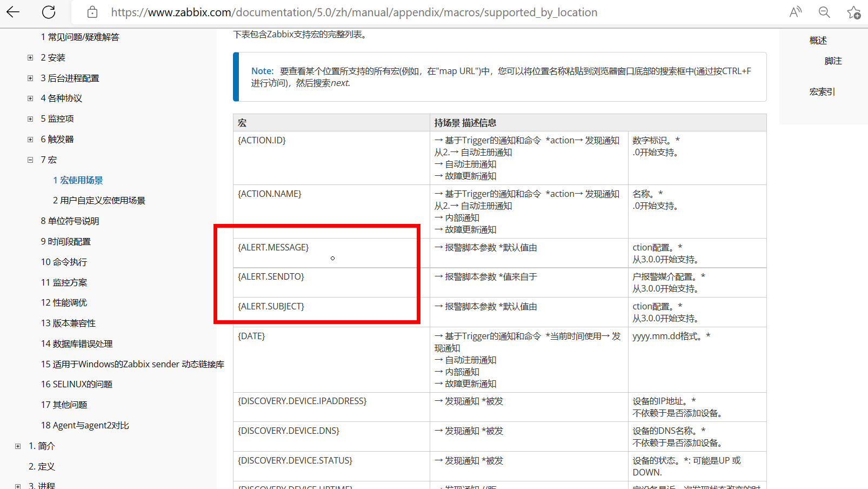Open '14 数据库错误处理' page
This screenshot has height=489, width=868.
coord(77,343)
